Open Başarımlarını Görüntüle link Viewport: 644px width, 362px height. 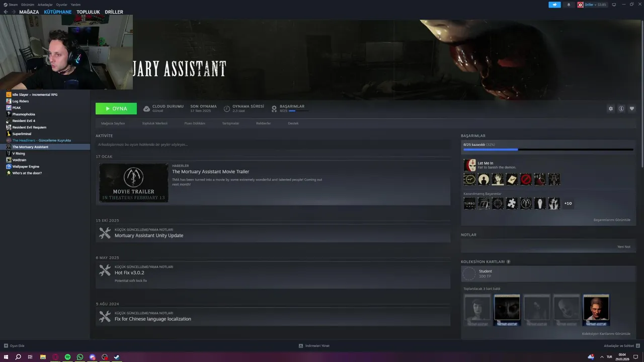coord(612,220)
